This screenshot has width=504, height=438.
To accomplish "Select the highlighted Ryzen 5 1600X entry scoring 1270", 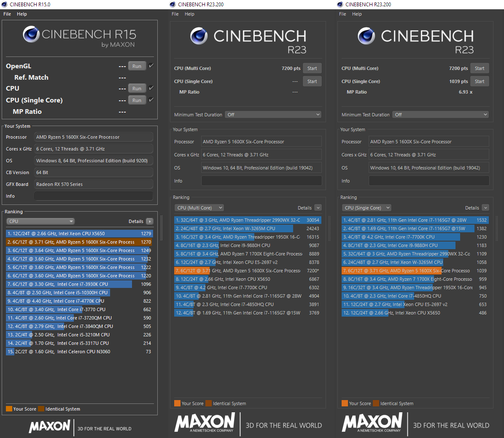I will (79, 242).
